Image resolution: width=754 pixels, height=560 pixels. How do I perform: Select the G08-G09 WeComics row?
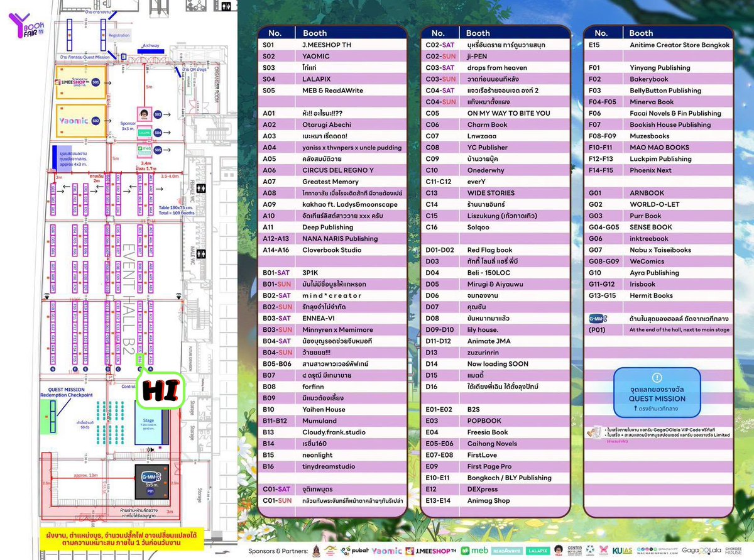tap(658, 261)
